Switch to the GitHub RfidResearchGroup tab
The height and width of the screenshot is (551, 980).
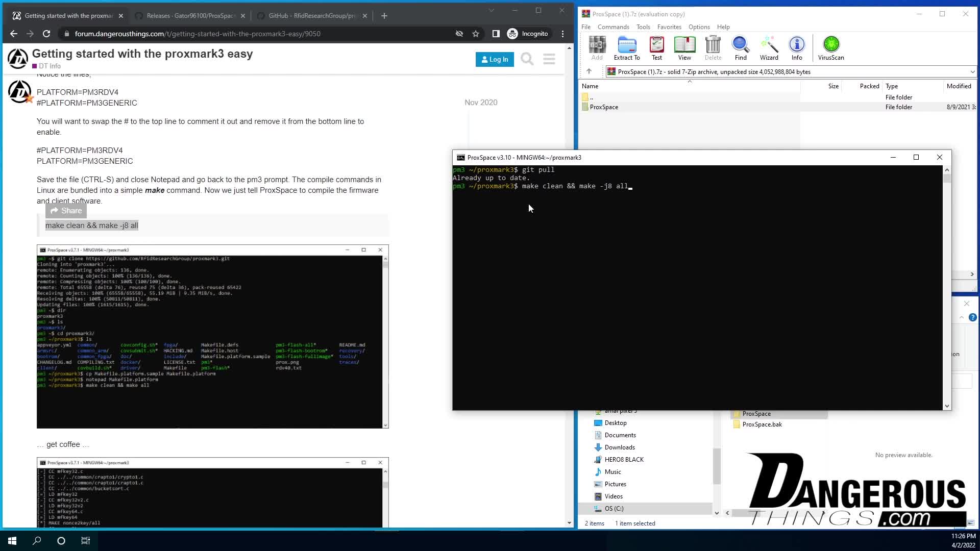(x=312, y=16)
